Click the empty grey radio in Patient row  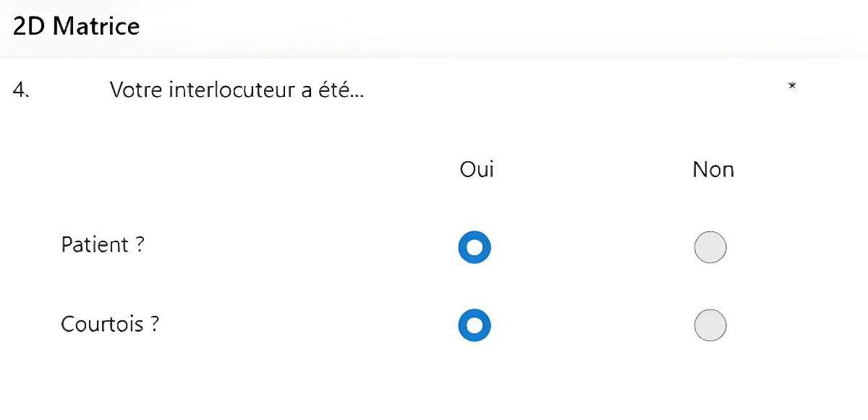point(710,247)
